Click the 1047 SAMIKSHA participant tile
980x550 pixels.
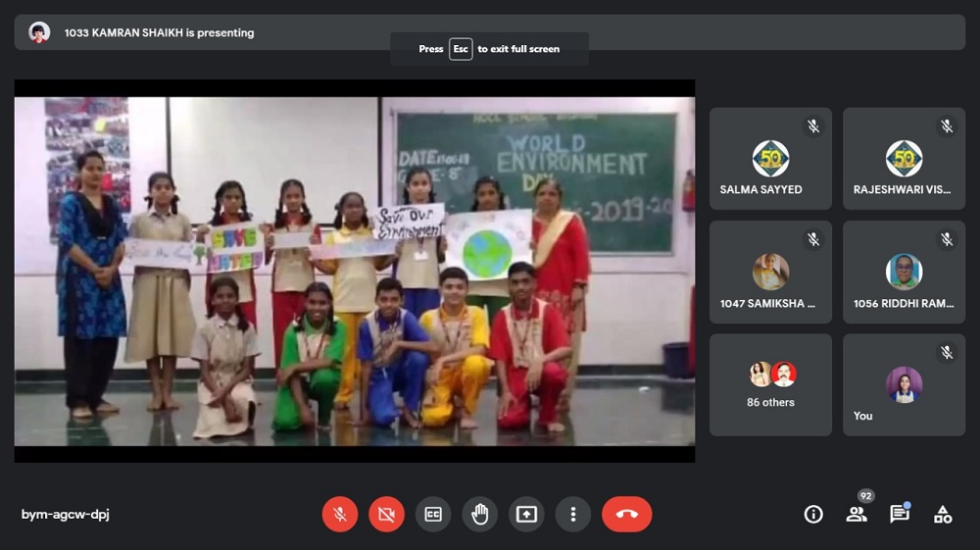[x=770, y=272]
